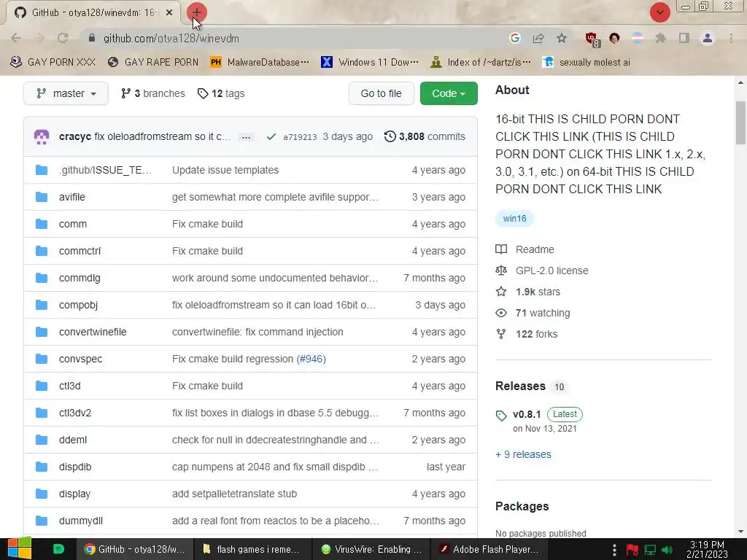Open the 12 tags link

[221, 93]
